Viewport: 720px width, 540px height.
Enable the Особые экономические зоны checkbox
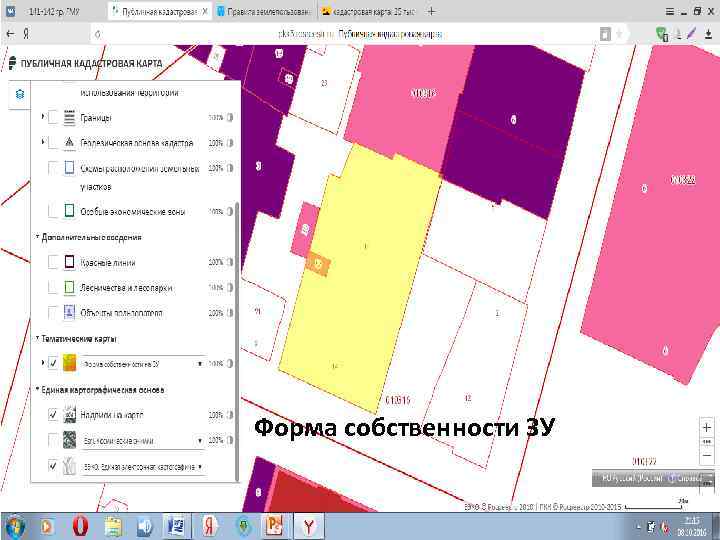point(53,211)
